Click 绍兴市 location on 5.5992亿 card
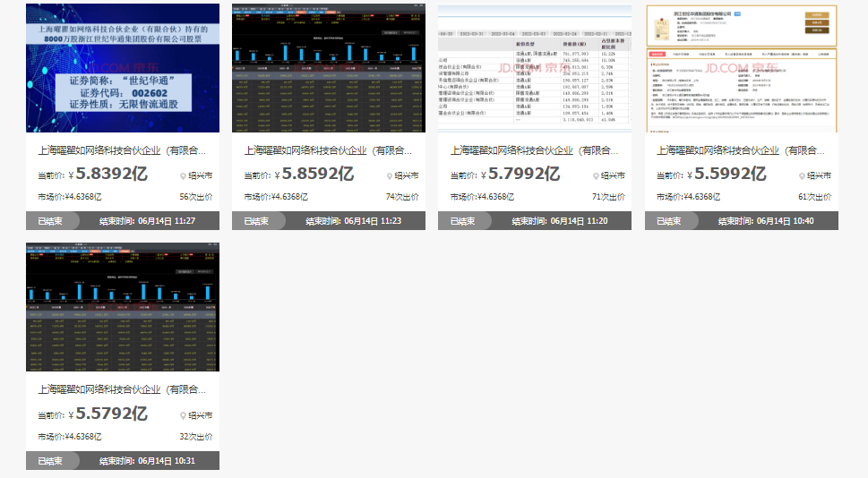The width and height of the screenshot is (868, 478). point(820,176)
